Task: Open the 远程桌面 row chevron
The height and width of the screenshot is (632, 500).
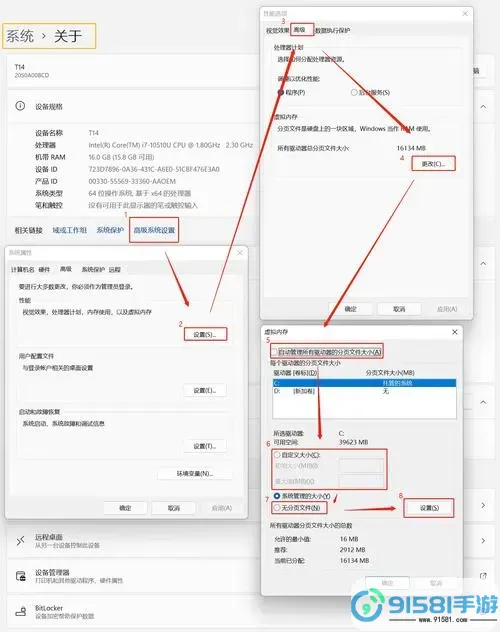Action: pyautogui.click(x=483, y=541)
